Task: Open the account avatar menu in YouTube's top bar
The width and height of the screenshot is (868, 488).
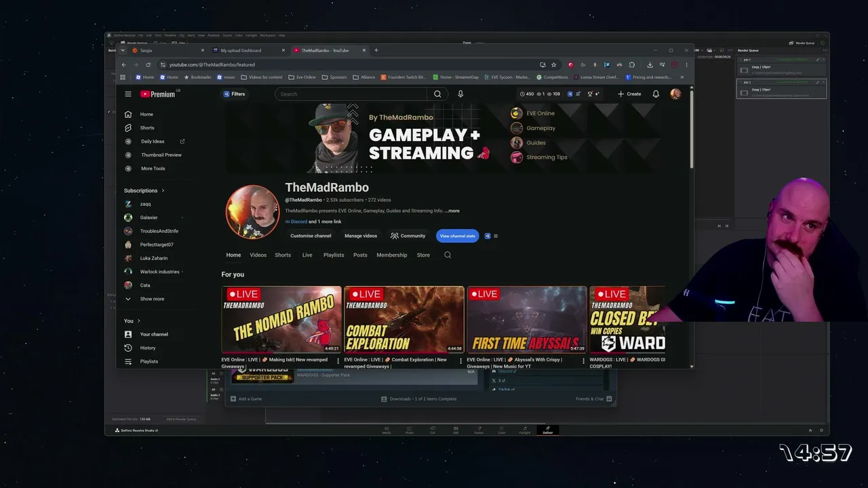Action: 675,94
